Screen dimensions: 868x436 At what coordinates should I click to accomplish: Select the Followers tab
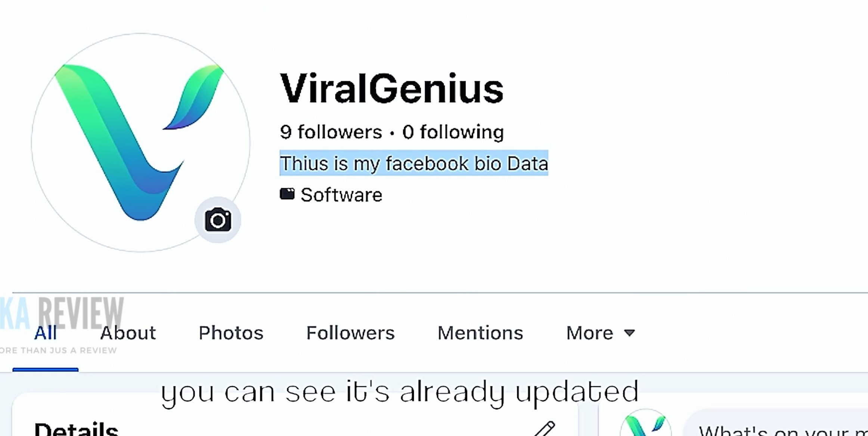350,333
